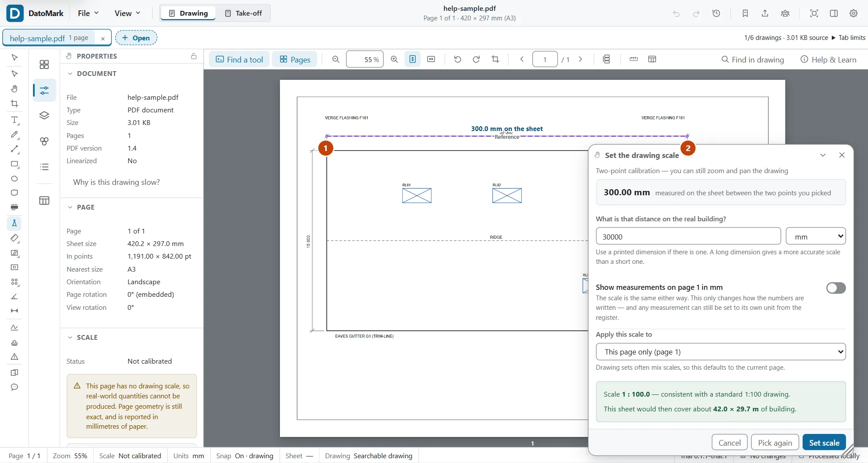Select the rectangle shape tool
Image resolution: width=868 pixels, height=463 pixels.
(14, 164)
